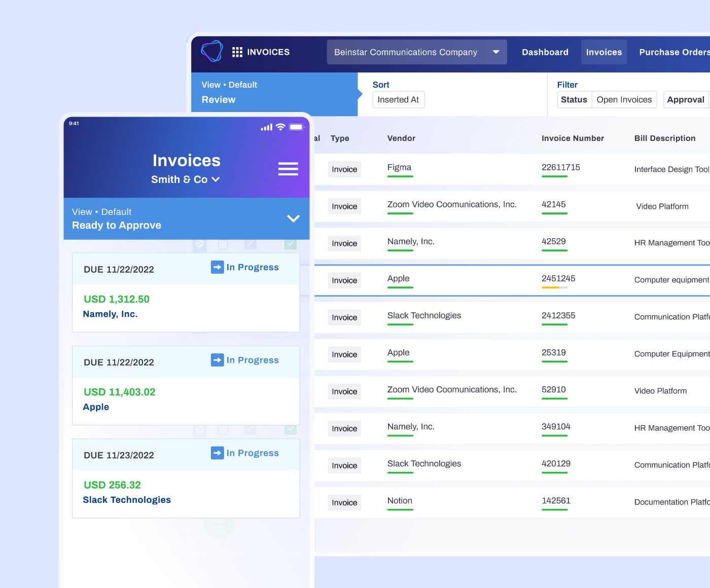Click the green progress bar under 22611715
710x588 pixels.
coord(554,176)
